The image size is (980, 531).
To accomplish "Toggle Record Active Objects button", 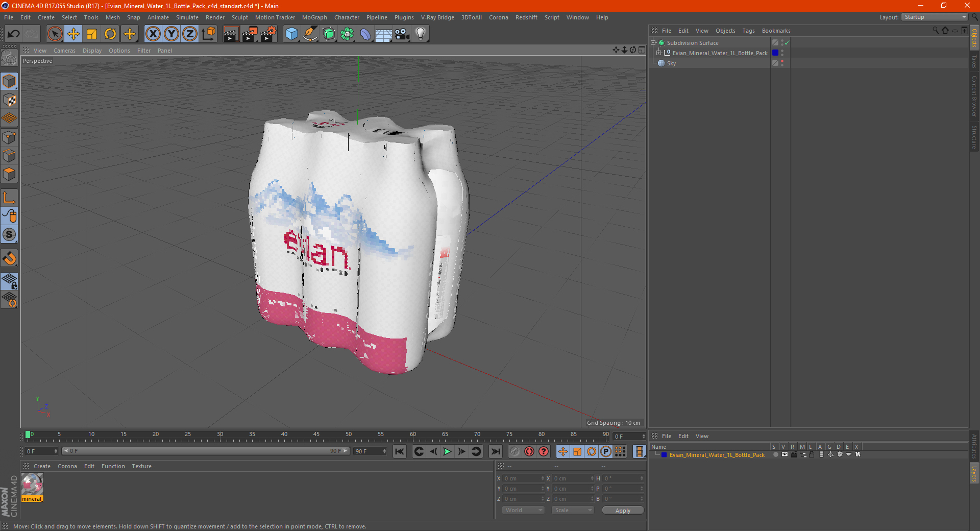I will pos(515,451).
